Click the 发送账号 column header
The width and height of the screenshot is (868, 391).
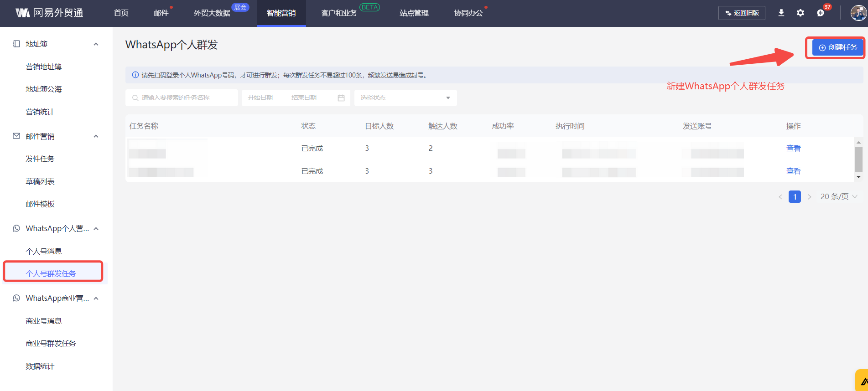[697, 126]
